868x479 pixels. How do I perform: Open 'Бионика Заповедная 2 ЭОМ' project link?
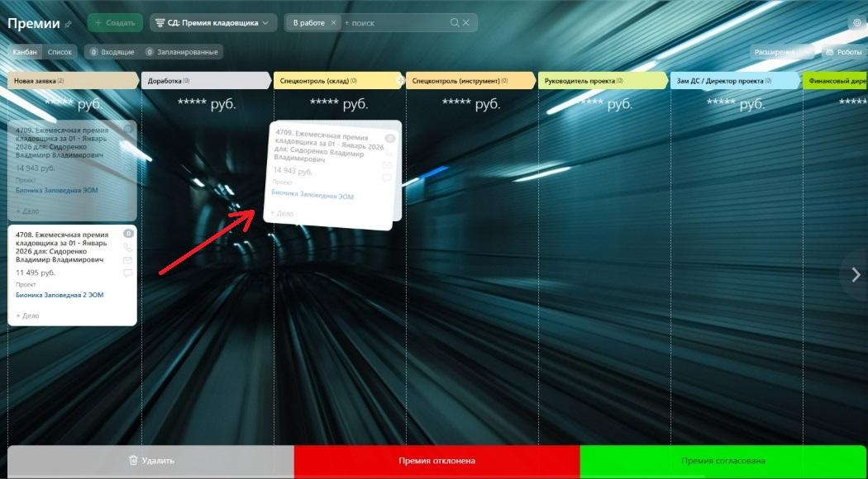pos(60,295)
